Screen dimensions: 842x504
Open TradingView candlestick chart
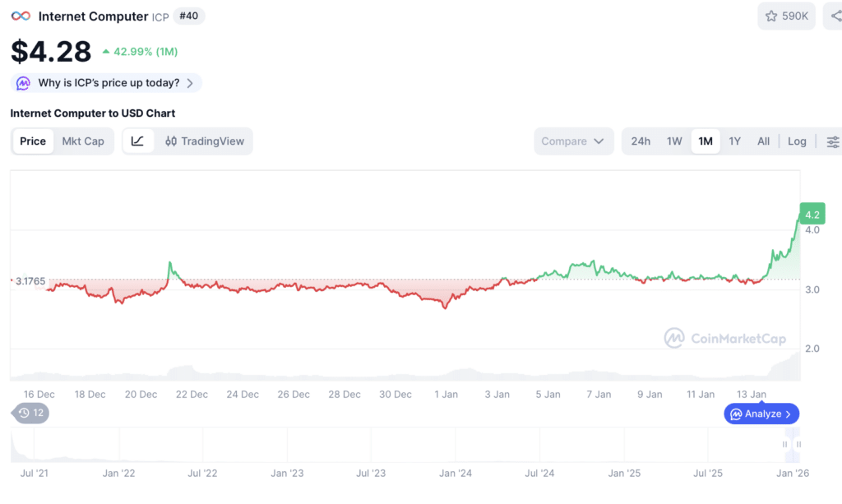point(205,141)
